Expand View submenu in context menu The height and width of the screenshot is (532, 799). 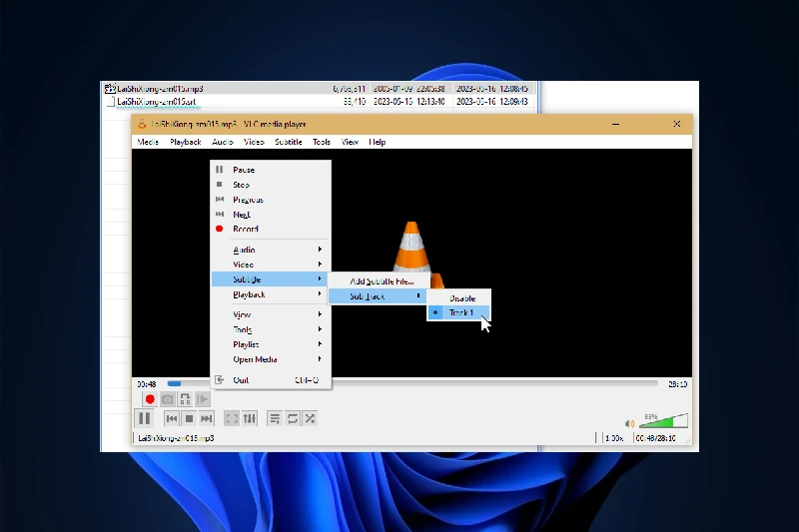[x=271, y=314]
